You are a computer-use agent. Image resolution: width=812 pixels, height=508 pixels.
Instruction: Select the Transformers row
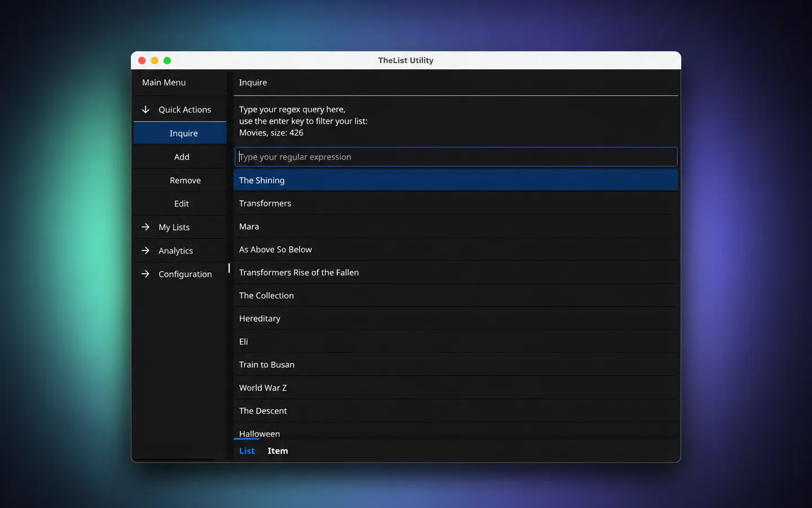tap(456, 203)
